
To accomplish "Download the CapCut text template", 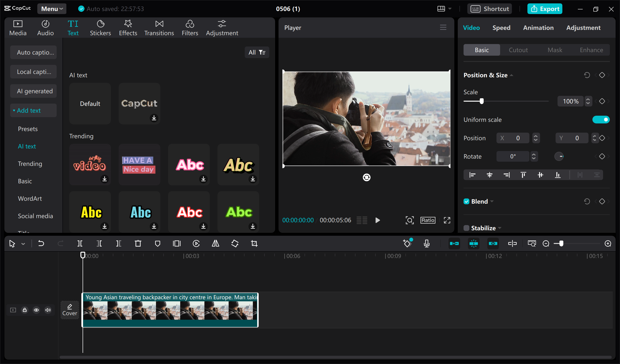I will (154, 118).
